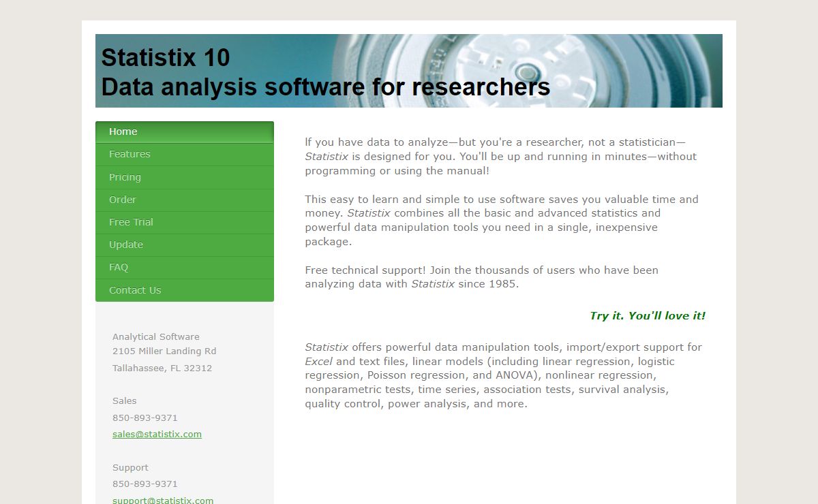Navigate to the Order page

point(185,200)
